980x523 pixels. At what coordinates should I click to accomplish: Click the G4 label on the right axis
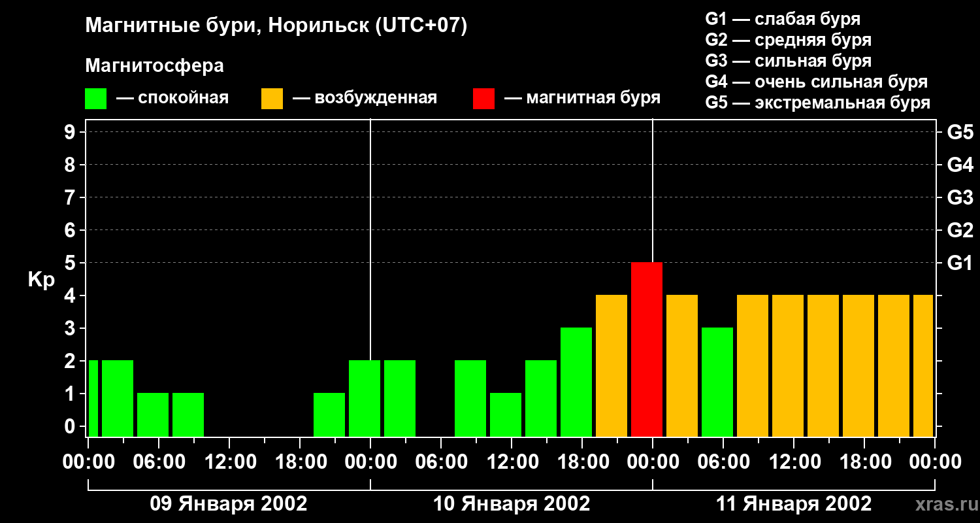click(960, 165)
